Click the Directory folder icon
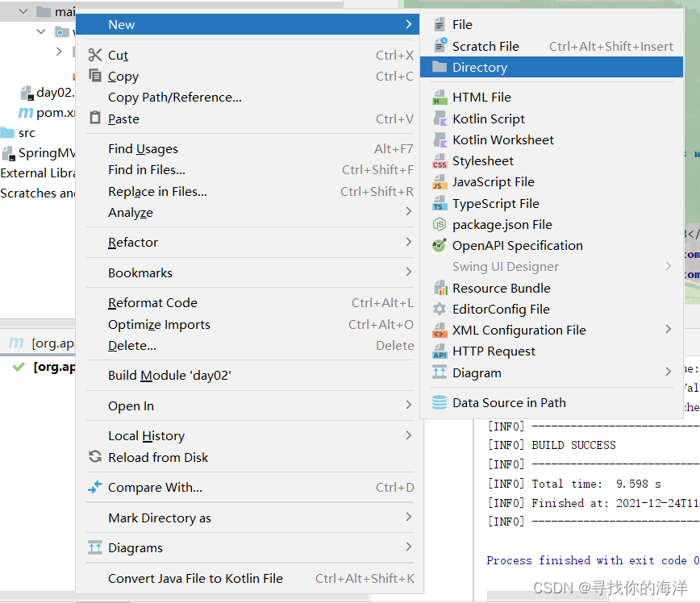Screen dimensions: 700x603 pyautogui.click(x=440, y=68)
